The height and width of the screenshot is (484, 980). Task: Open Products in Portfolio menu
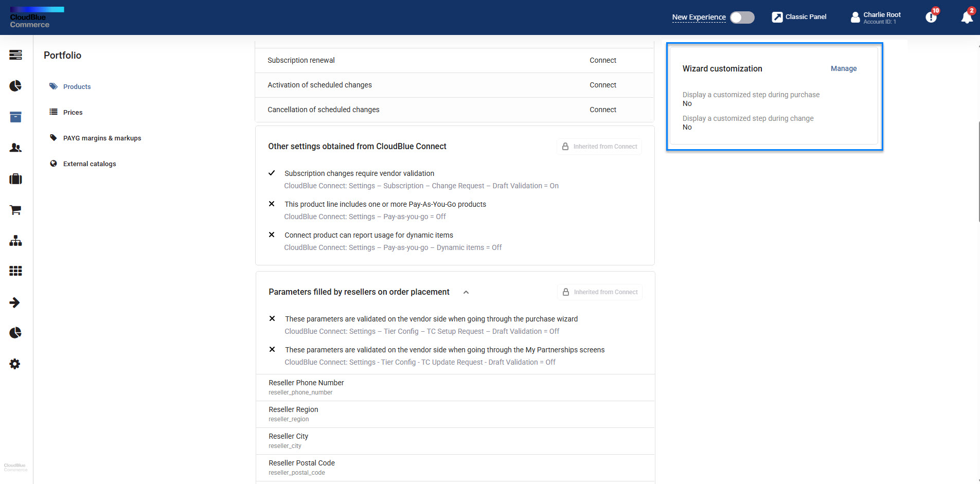pos(77,86)
